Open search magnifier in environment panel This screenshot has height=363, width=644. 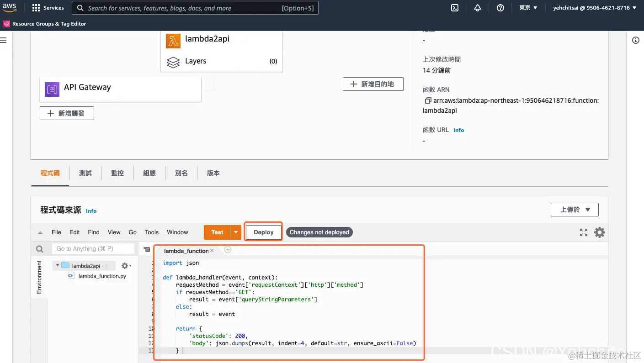tap(40, 249)
